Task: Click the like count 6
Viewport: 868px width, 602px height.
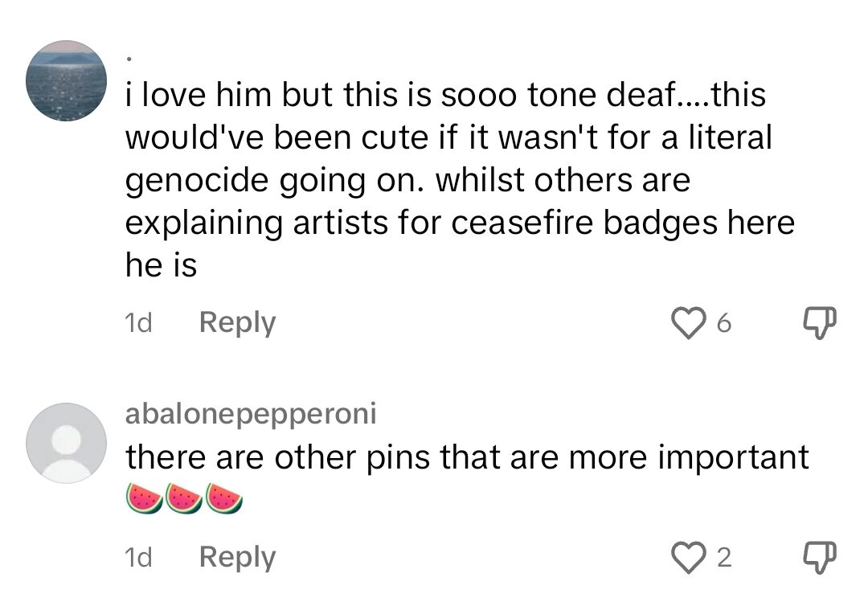Action: coord(723,323)
